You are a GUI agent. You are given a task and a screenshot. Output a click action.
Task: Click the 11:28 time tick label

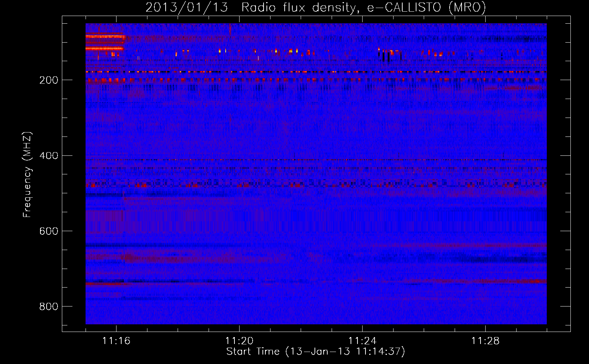[485, 341]
